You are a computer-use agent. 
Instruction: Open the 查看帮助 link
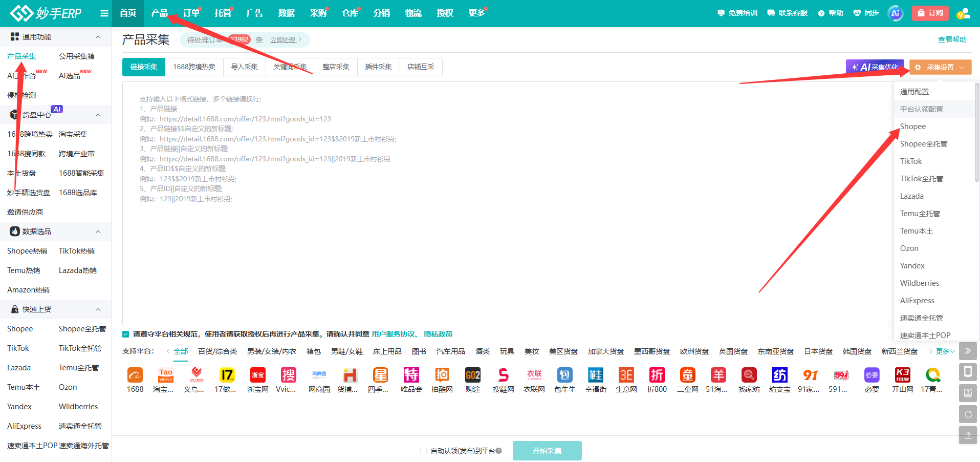[x=952, y=39]
